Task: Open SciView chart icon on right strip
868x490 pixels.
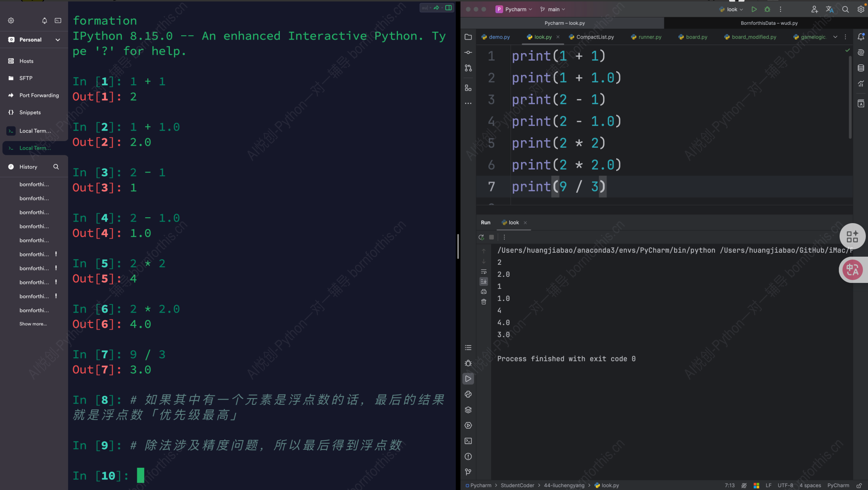Action: [x=861, y=84]
